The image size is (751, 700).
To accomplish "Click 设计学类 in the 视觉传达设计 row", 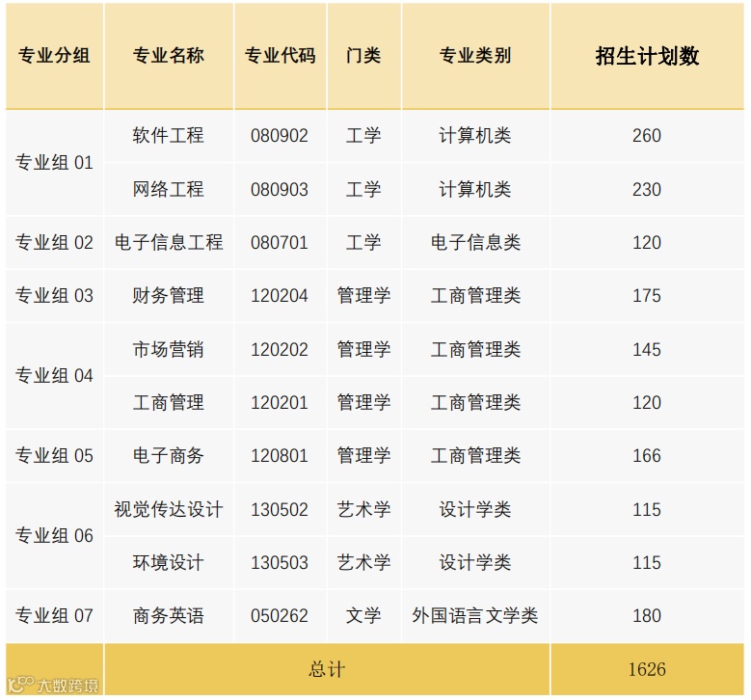I will [x=475, y=509].
